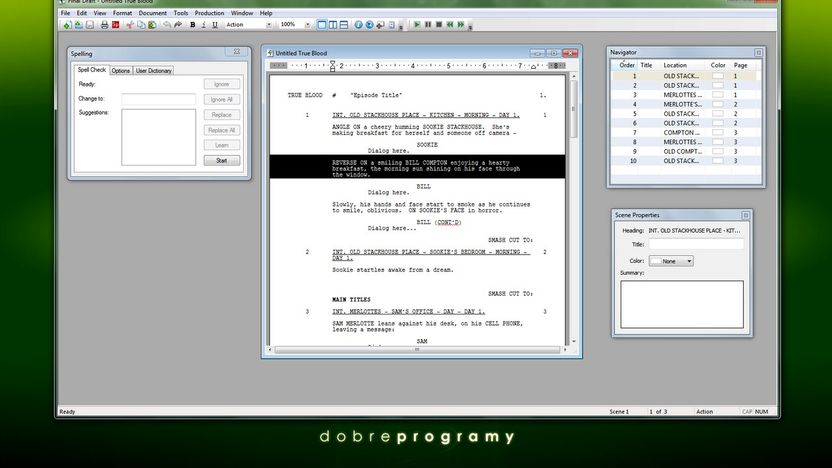
Task: Click the page document toolbar icon
Action: (392, 25)
